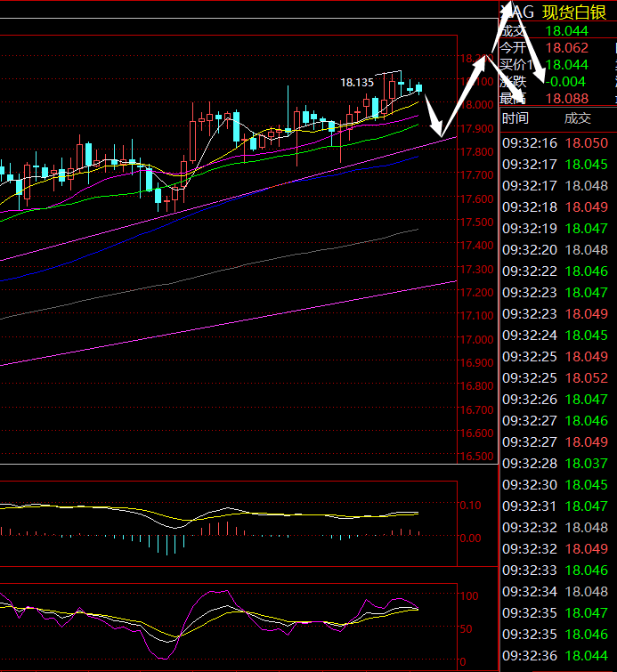Click the 16.500 price axis label

tap(476, 457)
